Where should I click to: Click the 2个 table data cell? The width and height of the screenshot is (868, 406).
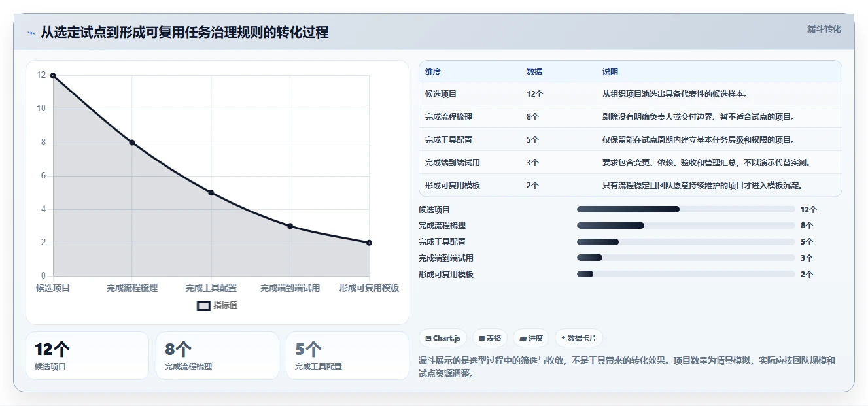pos(533,186)
